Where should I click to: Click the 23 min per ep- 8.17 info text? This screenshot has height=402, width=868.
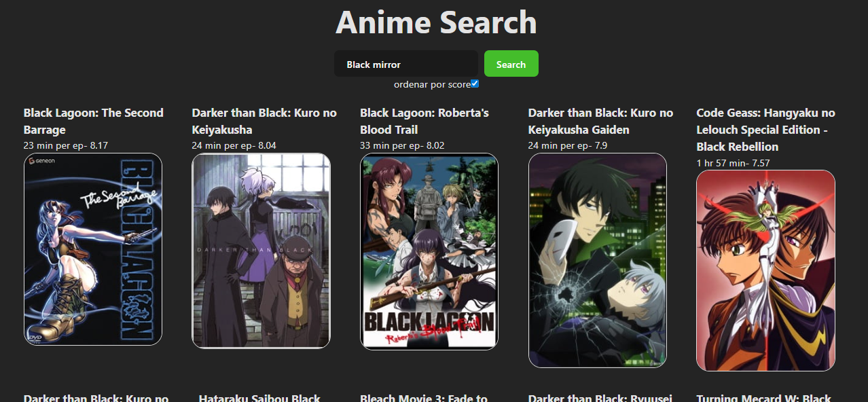[66, 145]
